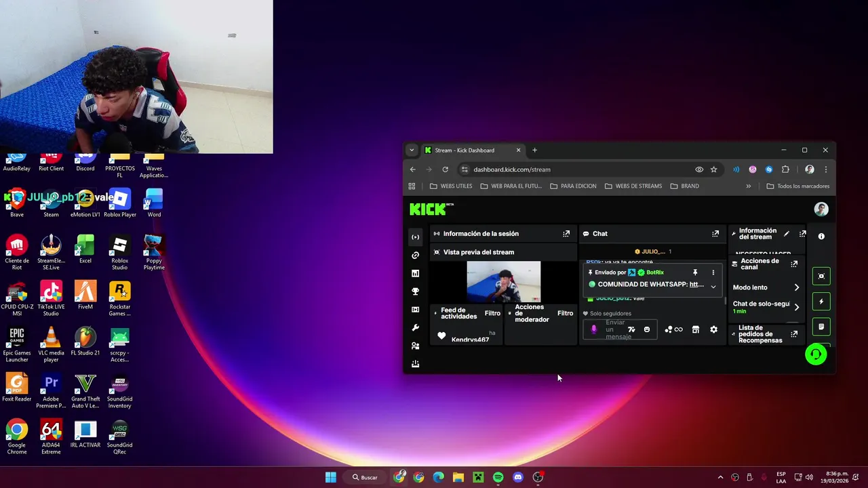Open the wrench tools icon in Kick sidebar
Image resolution: width=868 pixels, height=488 pixels.
(x=416, y=328)
